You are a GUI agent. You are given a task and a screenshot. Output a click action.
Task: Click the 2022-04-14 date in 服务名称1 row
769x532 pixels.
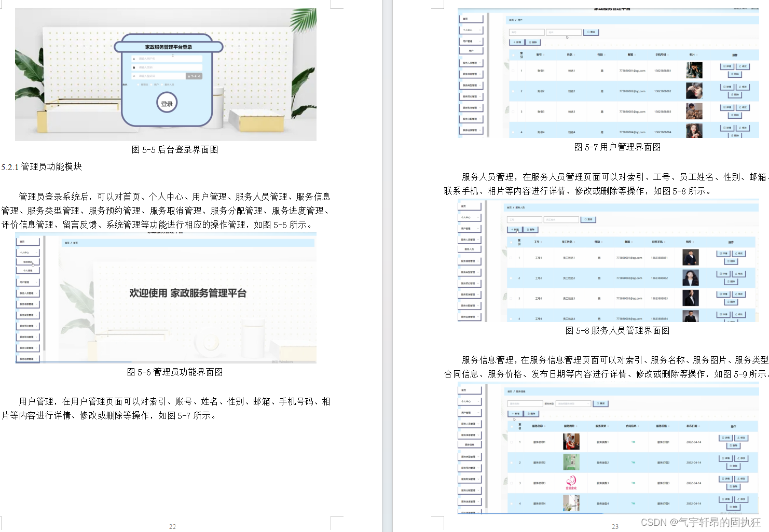pos(693,442)
